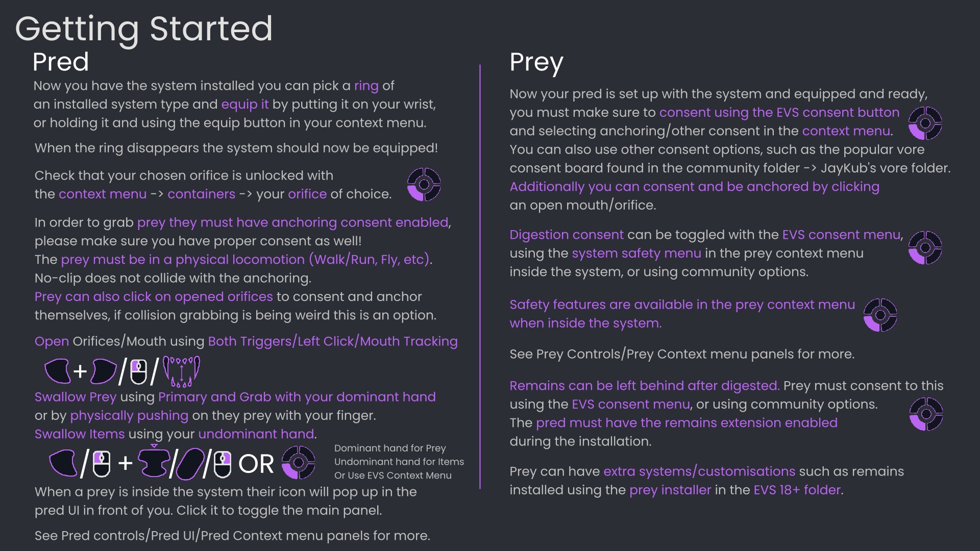Click the radial icon beside Digestion consent paragraph
Viewport: 980px width, 551px height.
point(925,248)
